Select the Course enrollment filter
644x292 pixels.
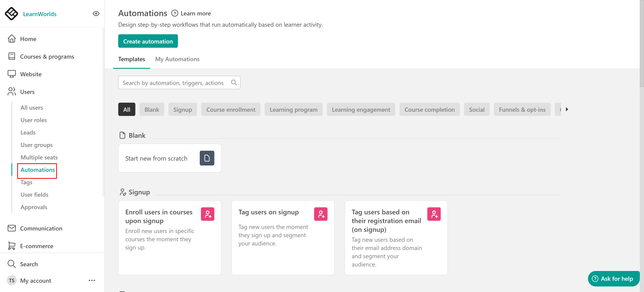click(x=230, y=109)
